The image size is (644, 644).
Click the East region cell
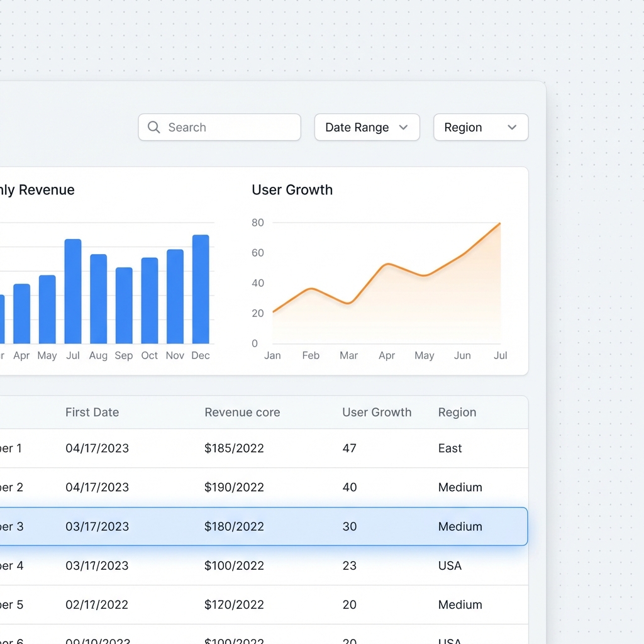point(450,448)
